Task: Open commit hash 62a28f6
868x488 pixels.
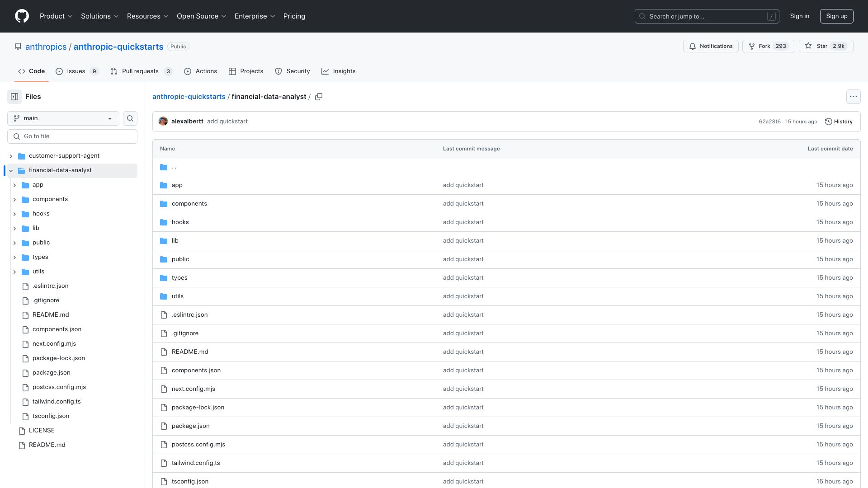Action: coord(769,122)
